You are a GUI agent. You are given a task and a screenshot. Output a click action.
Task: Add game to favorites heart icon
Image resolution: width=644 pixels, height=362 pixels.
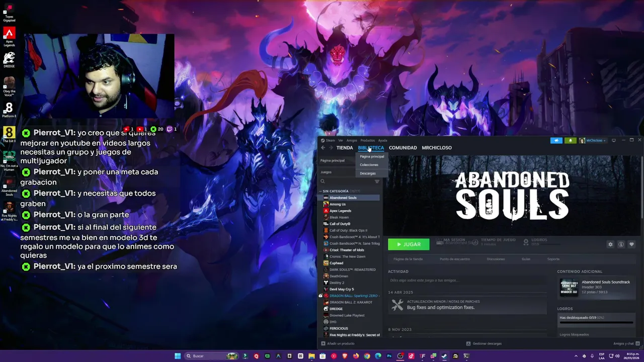[631, 244]
